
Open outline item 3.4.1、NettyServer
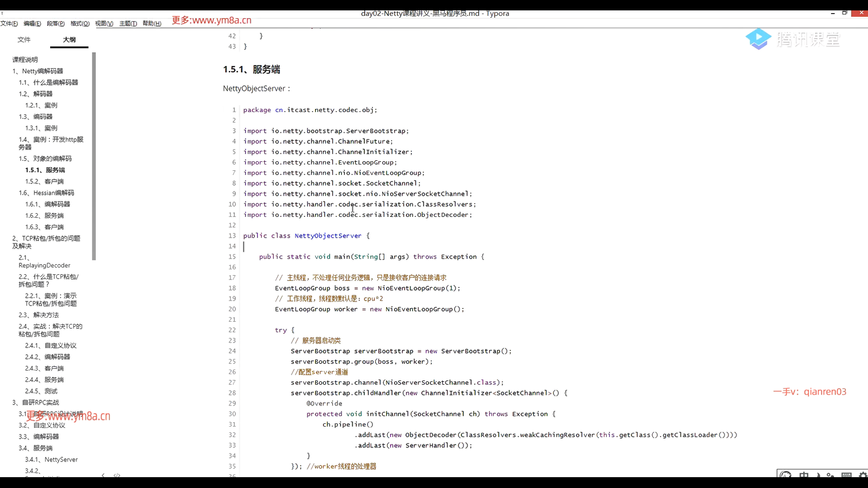pyautogui.click(x=51, y=460)
